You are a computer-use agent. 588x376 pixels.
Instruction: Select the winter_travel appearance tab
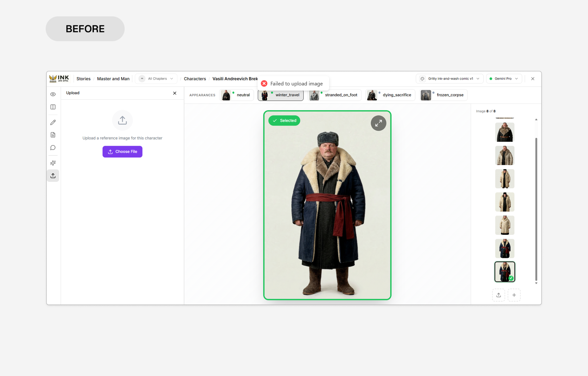point(281,95)
